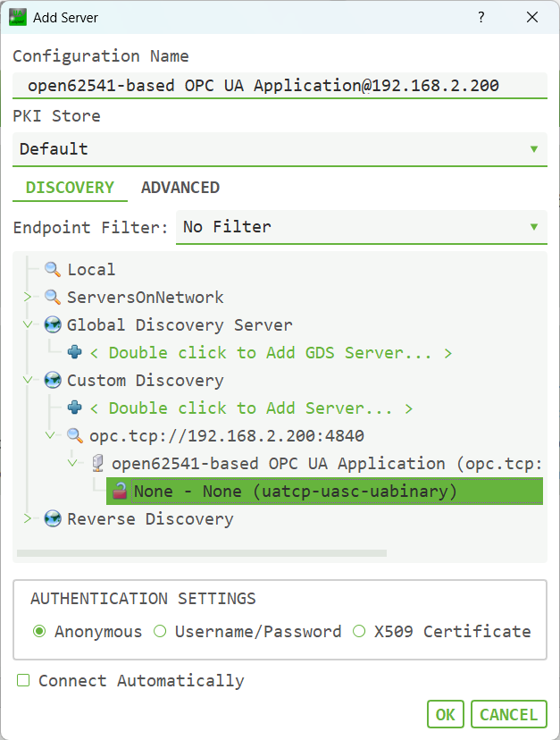Open the Endpoint Filter dropdown
Viewport: 560px width, 740px height.
(x=362, y=227)
